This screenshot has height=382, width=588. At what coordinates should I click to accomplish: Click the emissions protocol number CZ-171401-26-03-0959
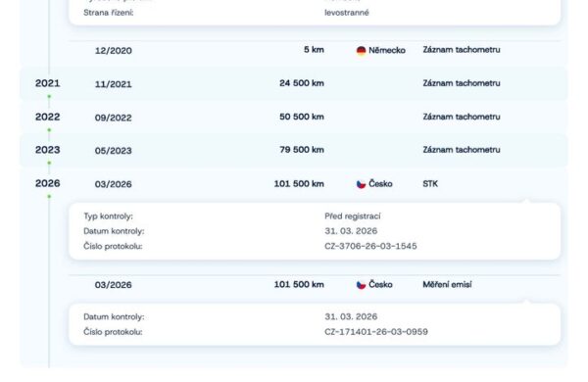(376, 332)
